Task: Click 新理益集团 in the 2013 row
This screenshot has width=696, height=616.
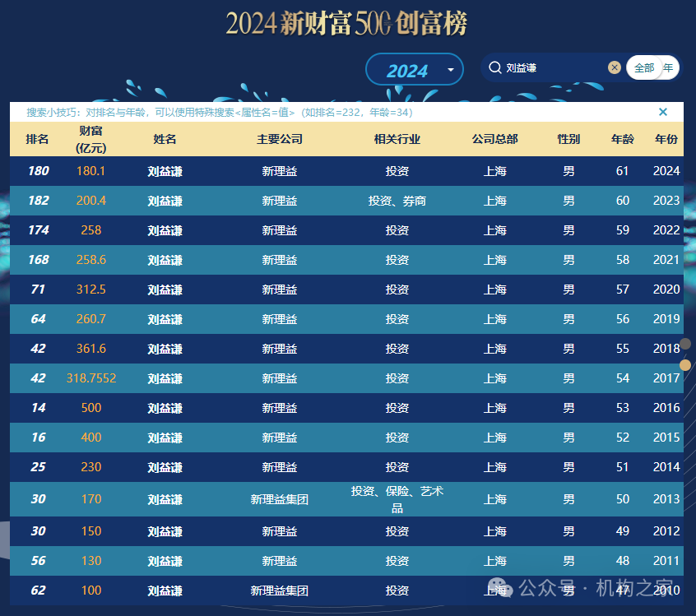Action: click(280, 500)
